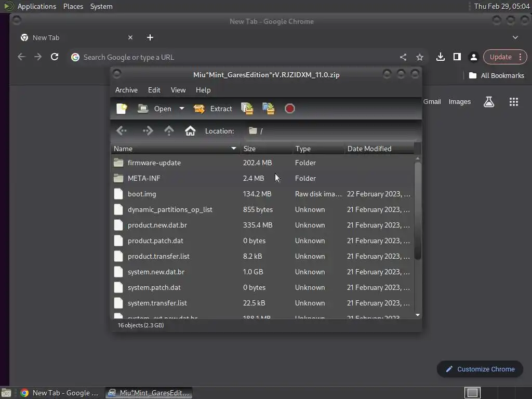
Task: Click the show desktop icon in bottom panel
Action: tap(6, 393)
